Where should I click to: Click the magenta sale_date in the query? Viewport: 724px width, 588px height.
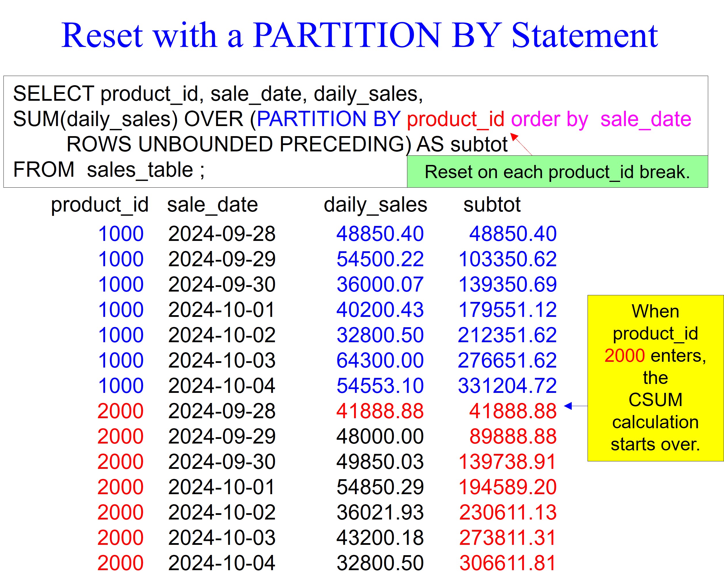[645, 119]
